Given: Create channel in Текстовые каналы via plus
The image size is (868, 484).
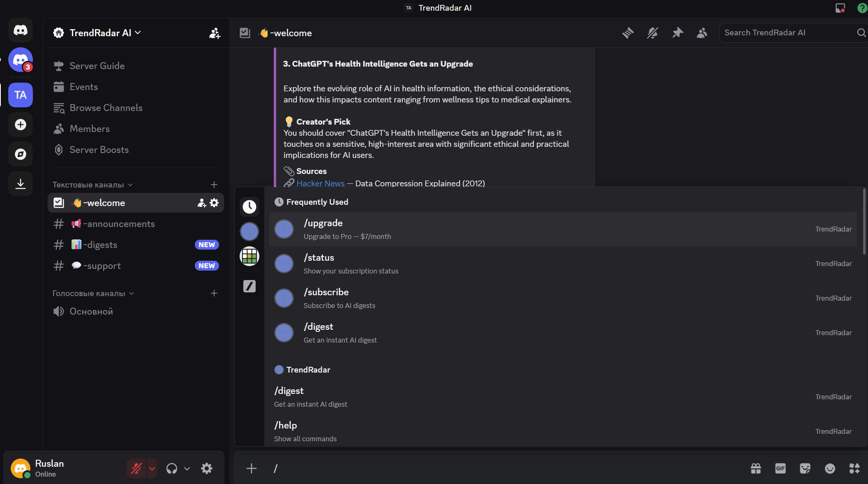Looking at the screenshot, I should pos(214,185).
